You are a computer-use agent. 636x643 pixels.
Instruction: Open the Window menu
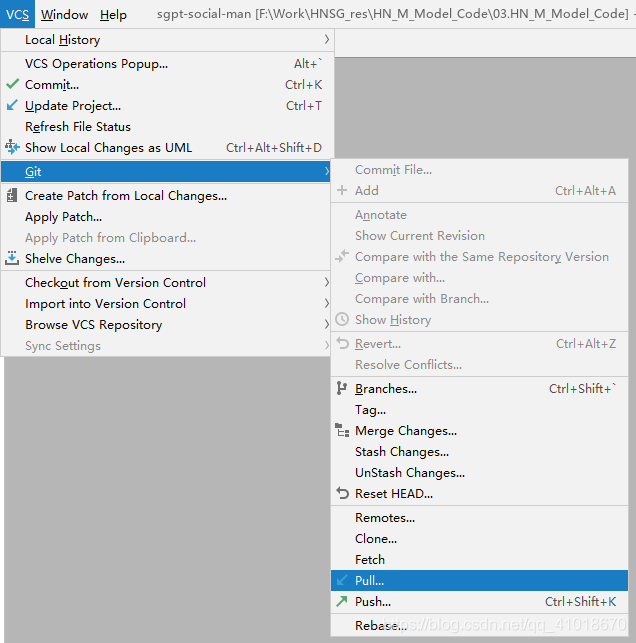64,14
